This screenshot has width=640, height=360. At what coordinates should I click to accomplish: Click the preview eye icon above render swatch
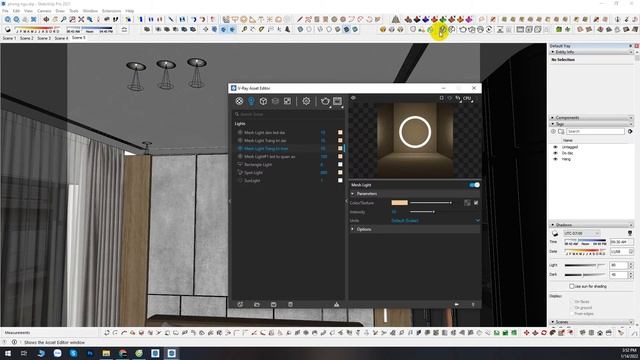pyautogui.click(x=353, y=98)
